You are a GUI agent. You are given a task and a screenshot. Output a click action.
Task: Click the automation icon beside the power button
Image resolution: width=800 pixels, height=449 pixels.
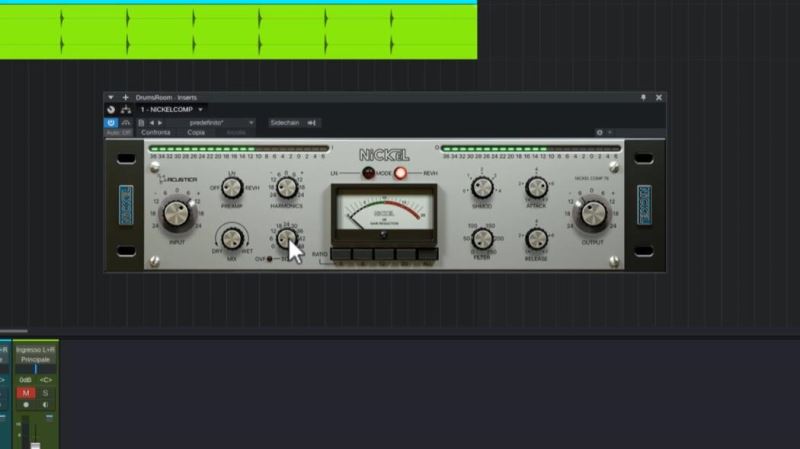coord(126,123)
